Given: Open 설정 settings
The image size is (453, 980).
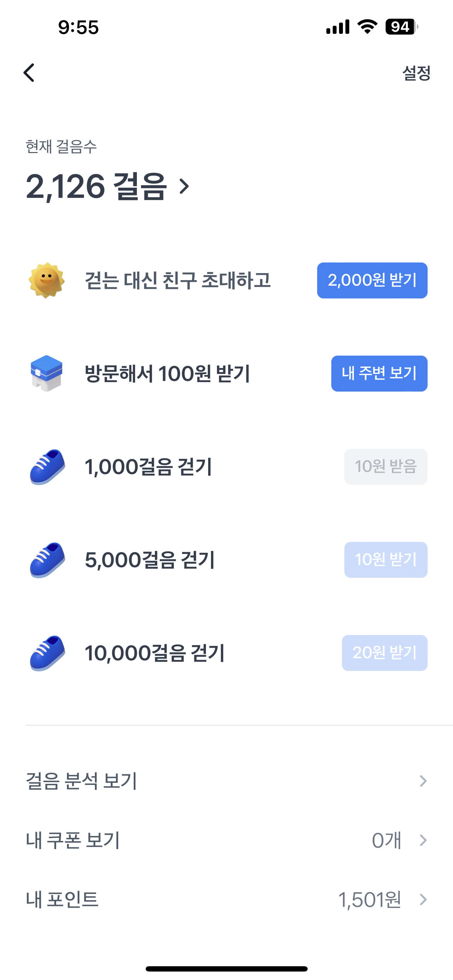Looking at the screenshot, I should coord(416,73).
